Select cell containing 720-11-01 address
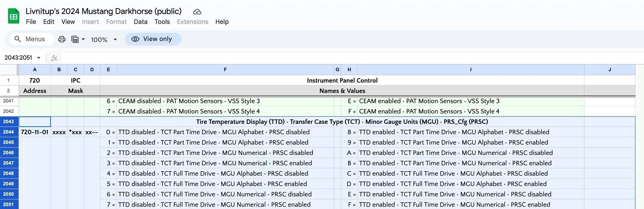This screenshot has height=209, width=644. pyautogui.click(x=35, y=132)
